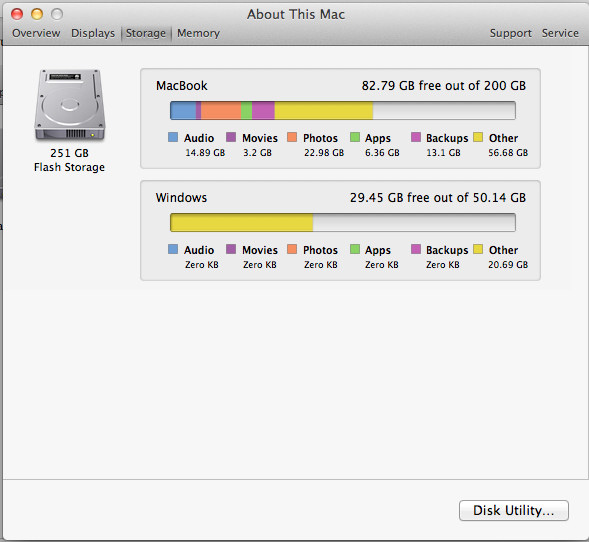Click 'Zero KB' under Windows Audio
Viewport: 589px width, 542px height.
pos(202,265)
